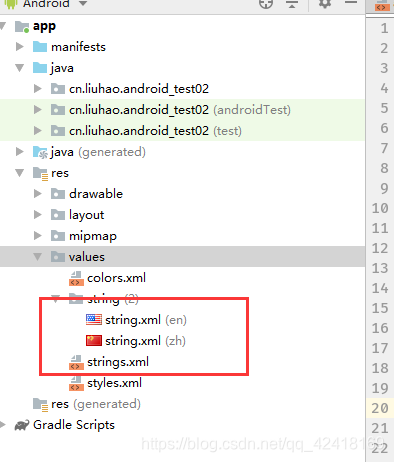
Task: Click the manifests folder icon
Action: click(40, 47)
